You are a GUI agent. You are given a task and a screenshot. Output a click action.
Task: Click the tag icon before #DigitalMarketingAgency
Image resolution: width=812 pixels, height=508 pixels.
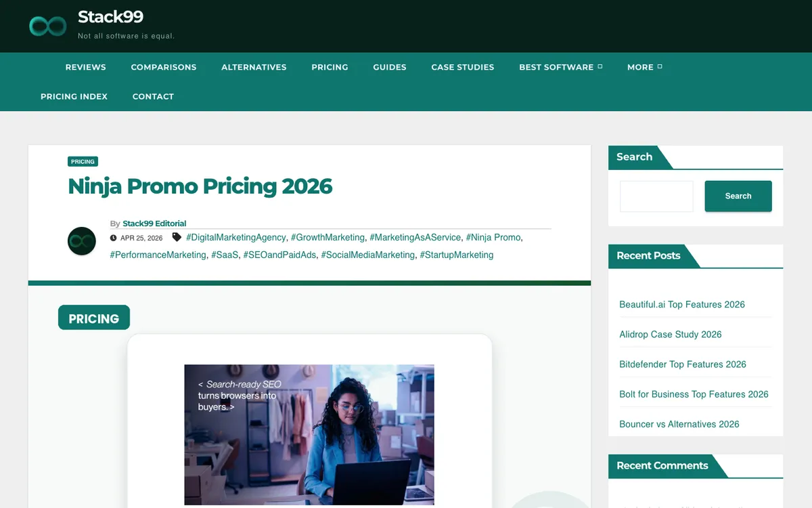point(177,237)
